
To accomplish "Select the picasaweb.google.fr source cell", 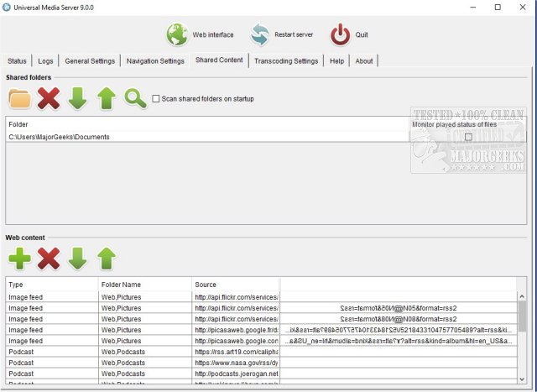I will click(x=236, y=330).
